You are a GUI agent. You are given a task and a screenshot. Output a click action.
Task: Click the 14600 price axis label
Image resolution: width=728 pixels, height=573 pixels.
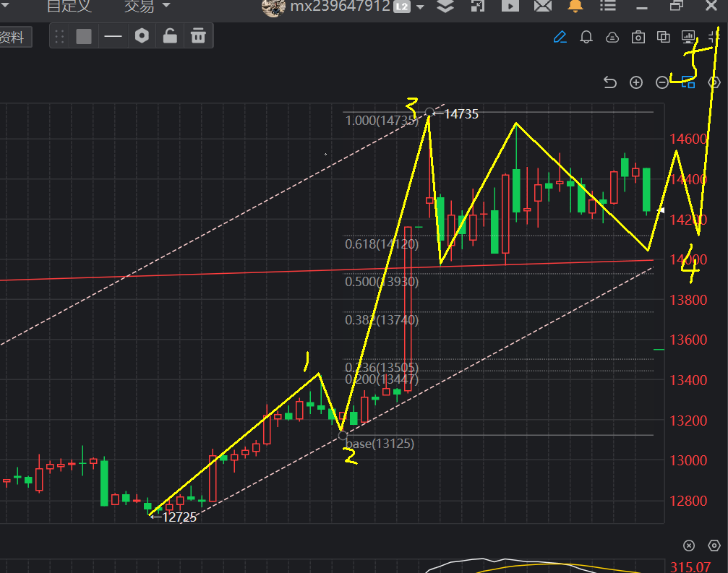[x=688, y=139]
